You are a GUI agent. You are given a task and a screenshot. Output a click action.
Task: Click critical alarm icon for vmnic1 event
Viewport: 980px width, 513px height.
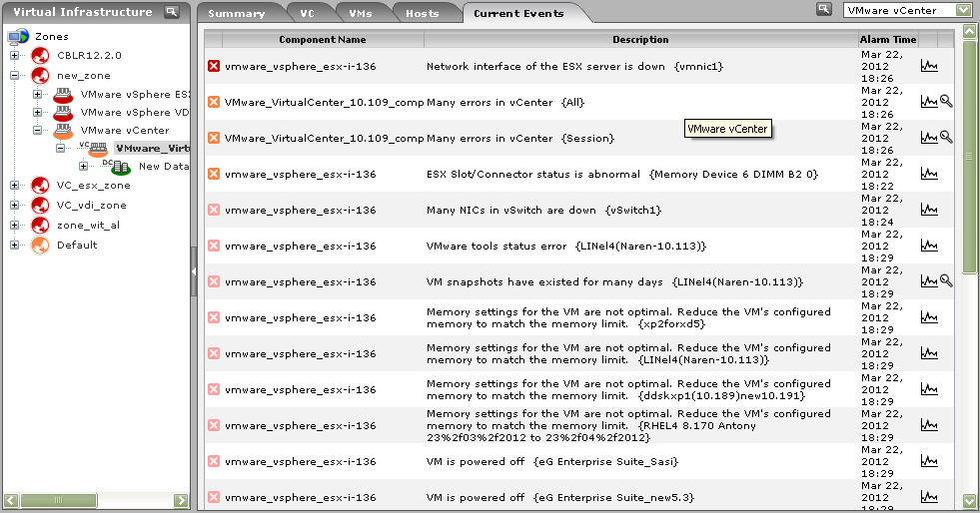(214, 66)
